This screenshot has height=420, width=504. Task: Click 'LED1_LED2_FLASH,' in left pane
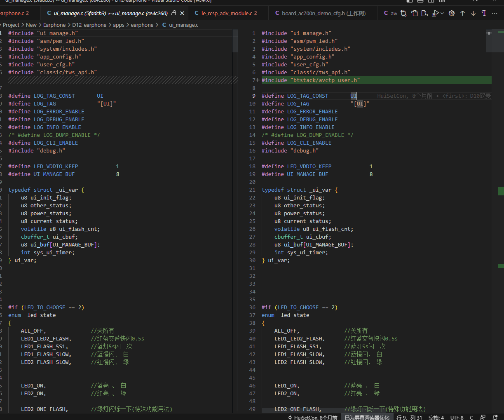click(x=46, y=338)
